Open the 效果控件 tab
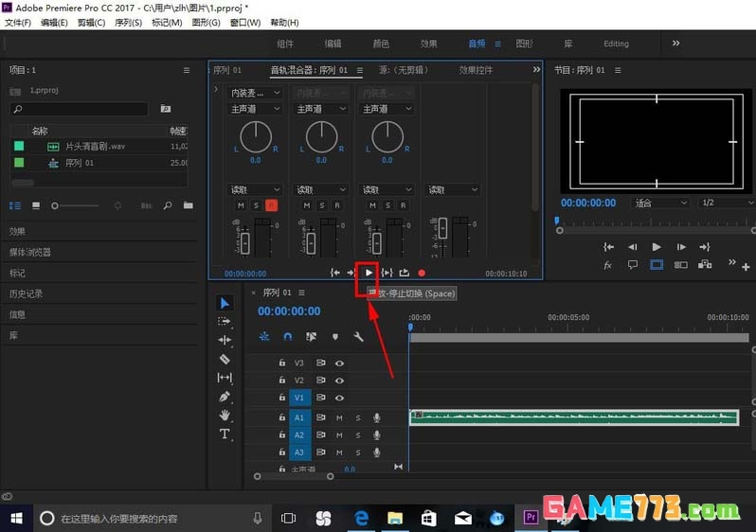Image resolution: width=756 pixels, height=532 pixels. pos(476,70)
